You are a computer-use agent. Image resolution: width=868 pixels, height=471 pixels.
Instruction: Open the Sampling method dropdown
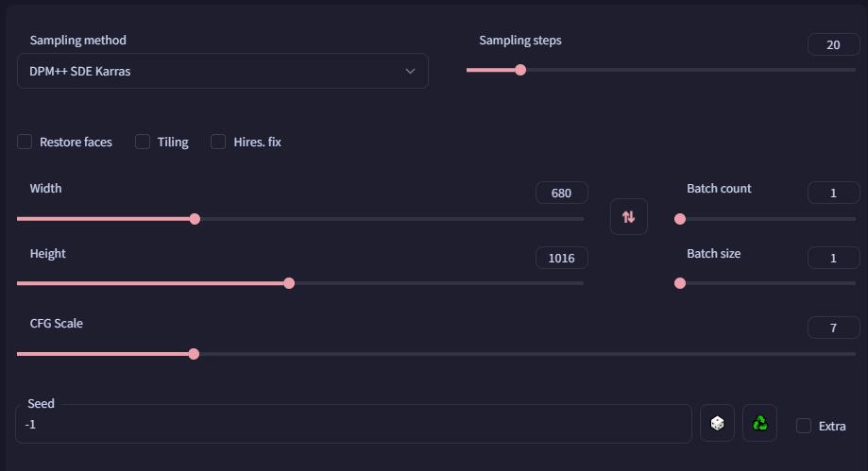[x=223, y=71]
